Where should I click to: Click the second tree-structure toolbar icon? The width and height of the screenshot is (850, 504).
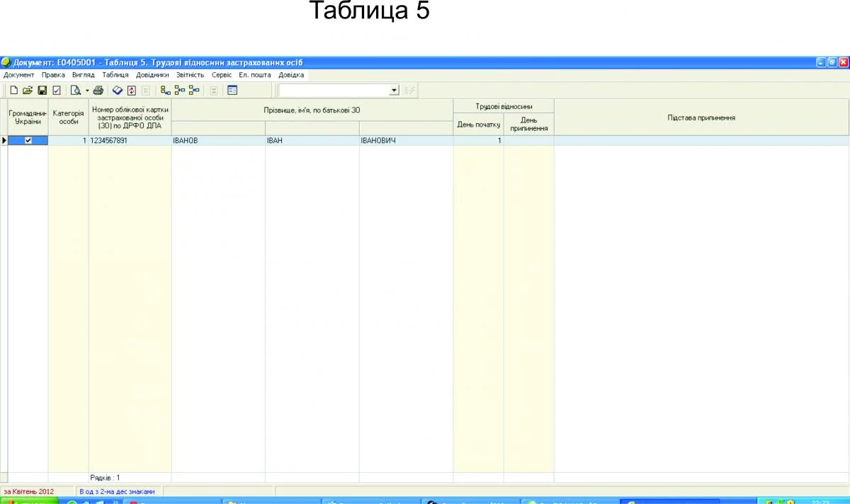(x=180, y=91)
